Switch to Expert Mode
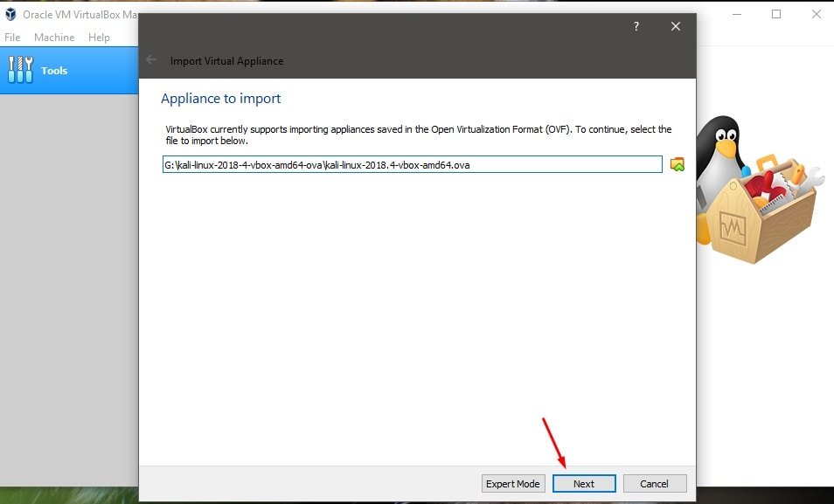The height and width of the screenshot is (504, 834). [513, 483]
